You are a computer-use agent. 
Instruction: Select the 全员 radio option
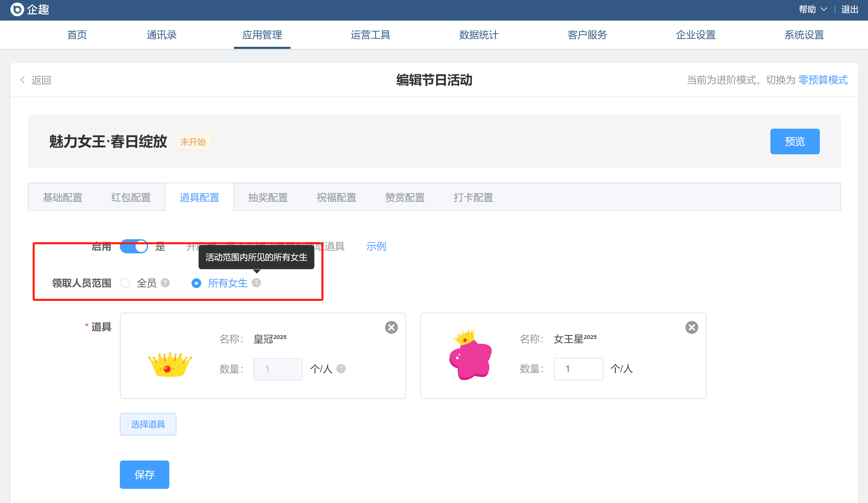(x=125, y=283)
